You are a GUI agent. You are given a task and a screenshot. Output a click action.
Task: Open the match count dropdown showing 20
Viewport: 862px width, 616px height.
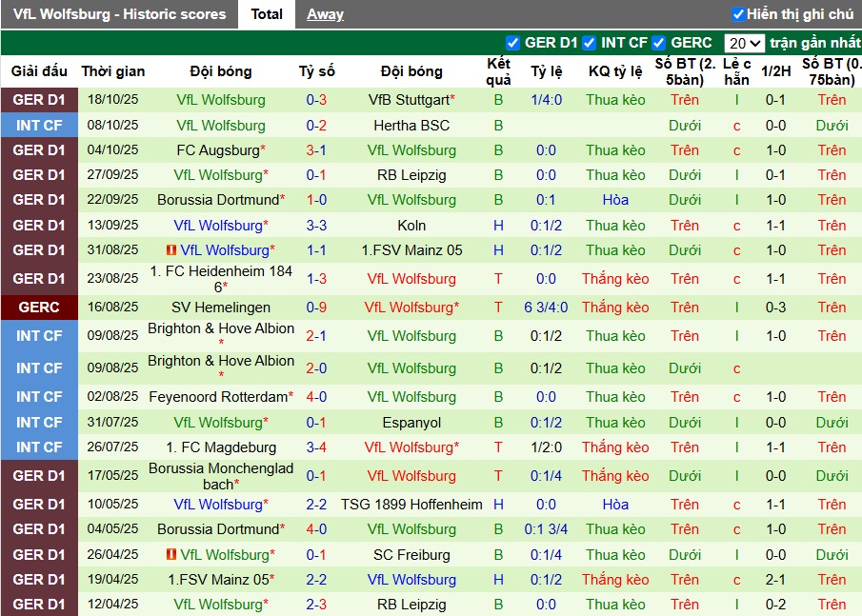point(746,42)
